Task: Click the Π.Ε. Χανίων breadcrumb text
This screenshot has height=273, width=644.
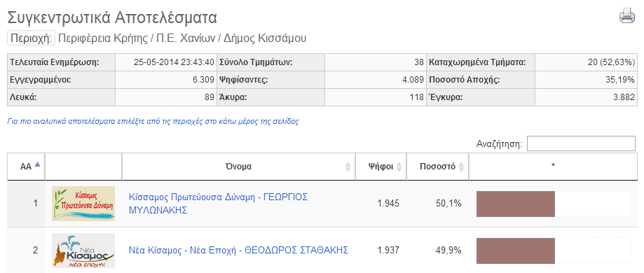Action: coord(186,38)
